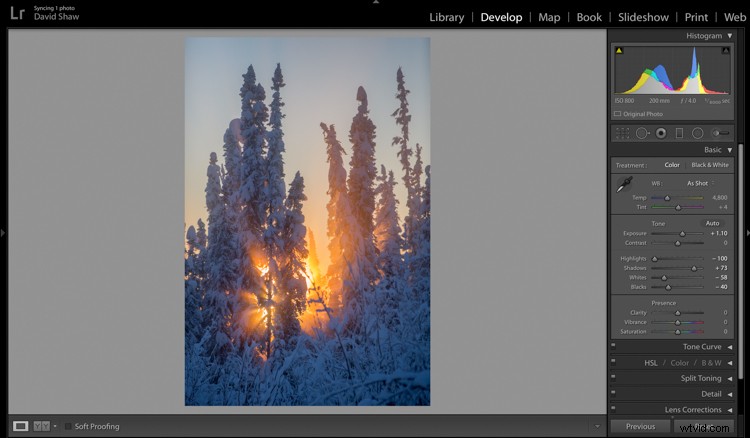Viewport: 750px width, 438px height.
Task: Open the Web module
Action: pos(735,17)
